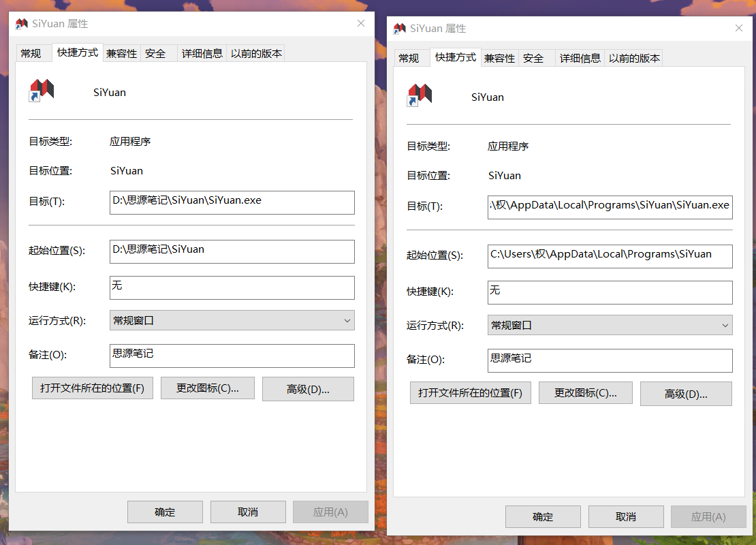Screen dimensions: 756x545
Task: Switch to the 常规 tab in the right dialog
Action: tap(411, 57)
